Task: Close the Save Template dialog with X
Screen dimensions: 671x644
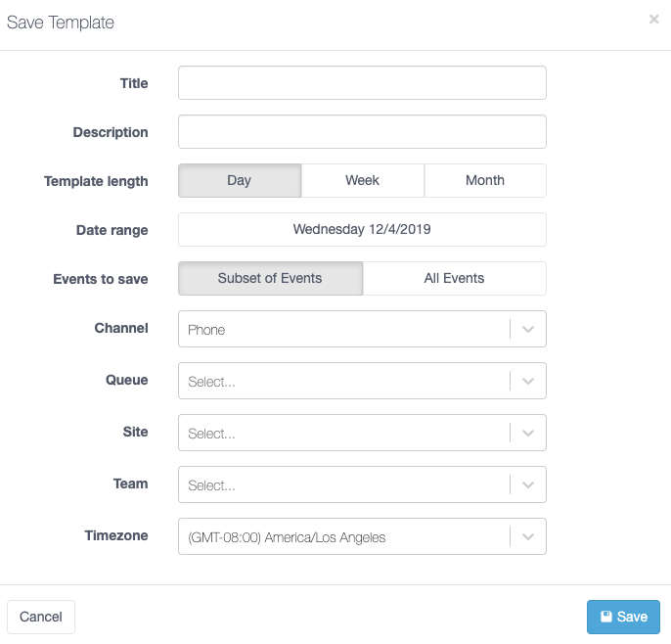Action: 653,19
